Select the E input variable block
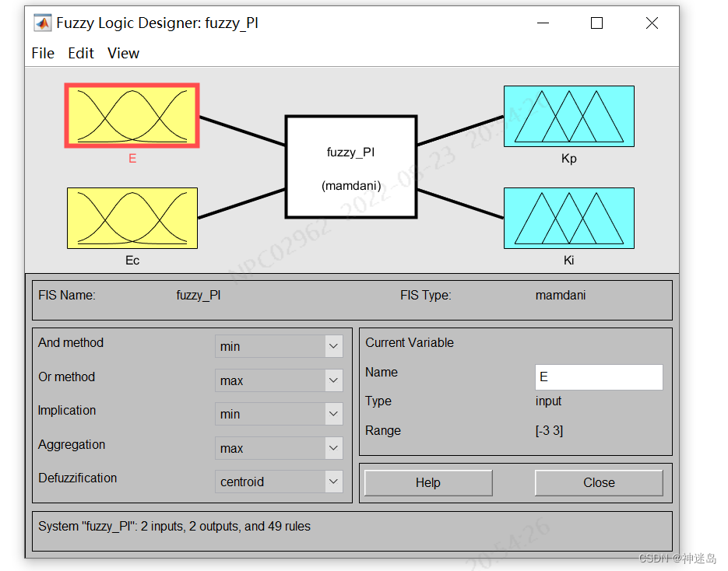Image resolution: width=728 pixels, height=571 pixels. (132, 116)
